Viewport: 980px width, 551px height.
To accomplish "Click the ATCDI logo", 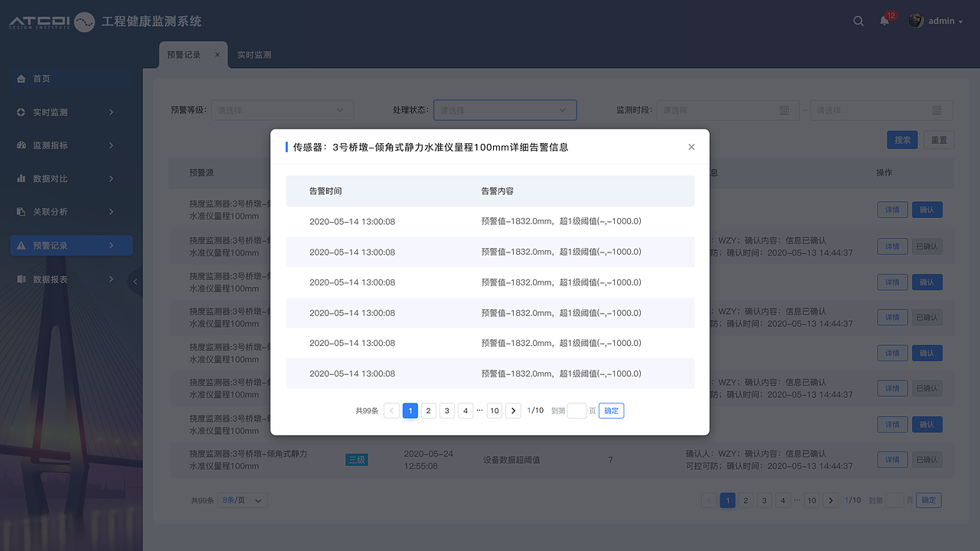I will pyautogui.click(x=52, y=21).
